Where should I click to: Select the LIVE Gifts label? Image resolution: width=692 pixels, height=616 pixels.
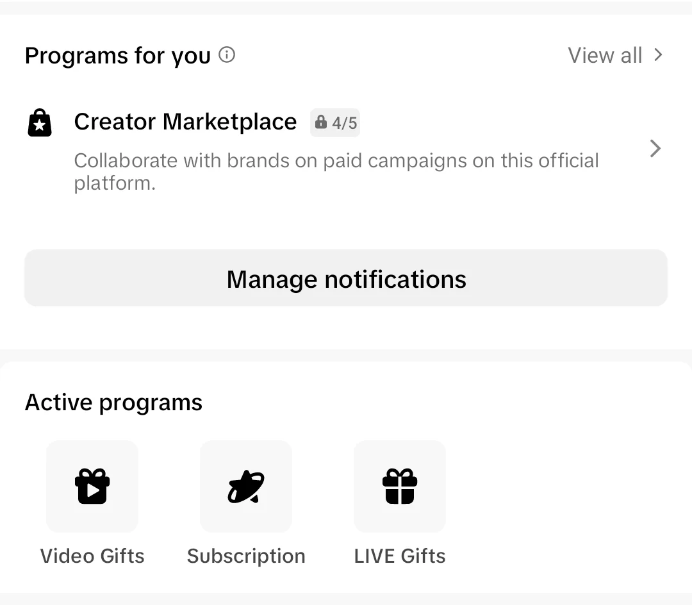400,556
